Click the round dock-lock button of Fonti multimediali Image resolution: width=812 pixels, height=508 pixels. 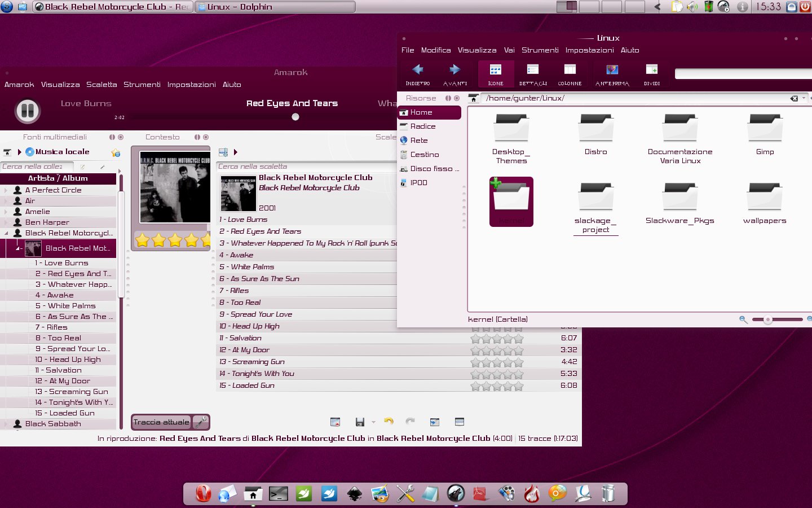click(x=121, y=137)
